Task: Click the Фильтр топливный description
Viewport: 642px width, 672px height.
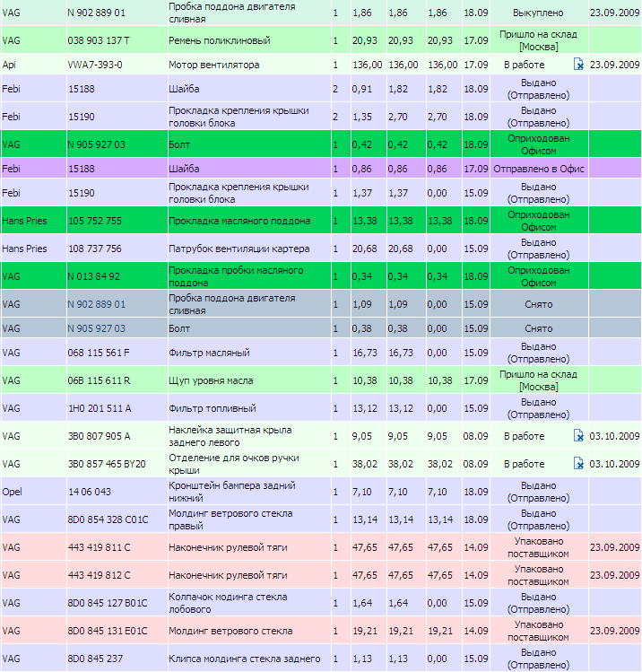Action: pos(213,408)
